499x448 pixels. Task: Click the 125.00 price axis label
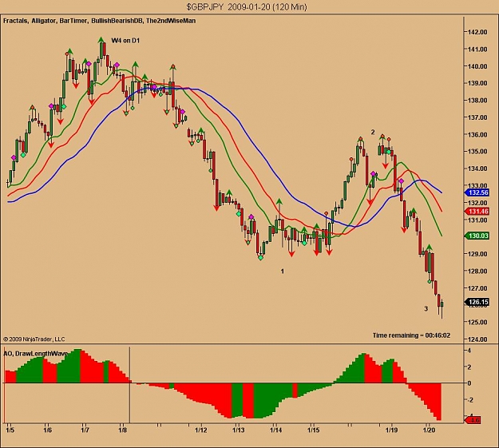477,323
